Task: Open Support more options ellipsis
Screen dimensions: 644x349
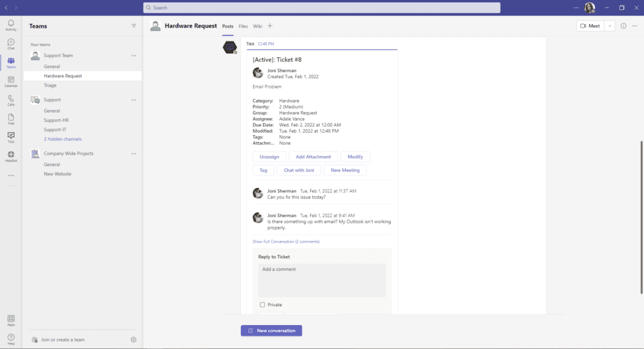Action: (x=134, y=100)
